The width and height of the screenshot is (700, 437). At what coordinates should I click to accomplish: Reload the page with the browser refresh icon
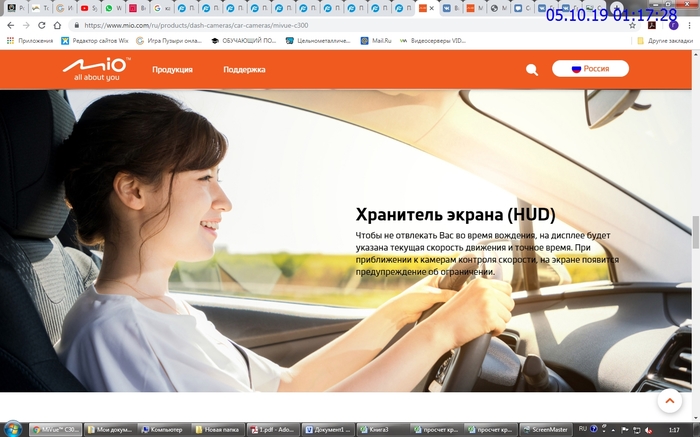click(42, 25)
